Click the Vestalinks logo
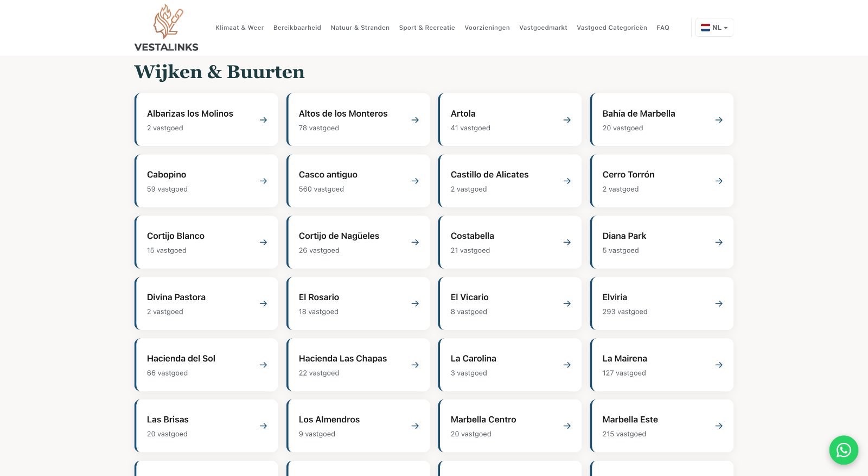The width and height of the screenshot is (868, 476). [x=167, y=28]
